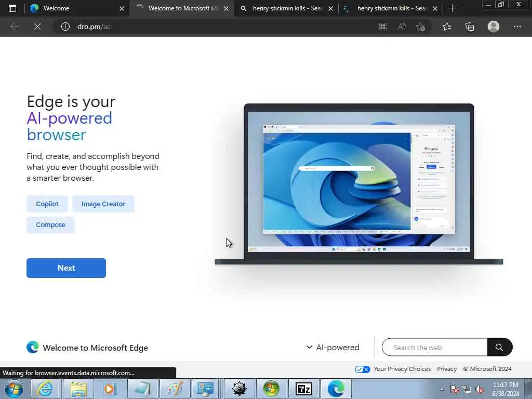Open the Control Panel taskbar icon
The height and width of the screenshot is (399, 532).
(x=205, y=389)
